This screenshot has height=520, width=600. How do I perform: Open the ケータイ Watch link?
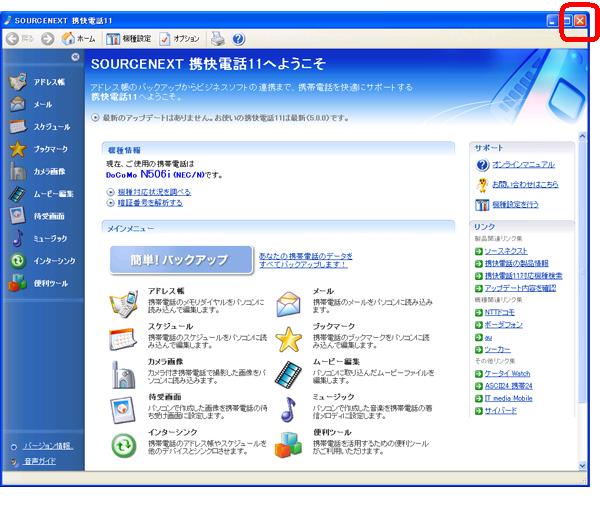(507, 373)
